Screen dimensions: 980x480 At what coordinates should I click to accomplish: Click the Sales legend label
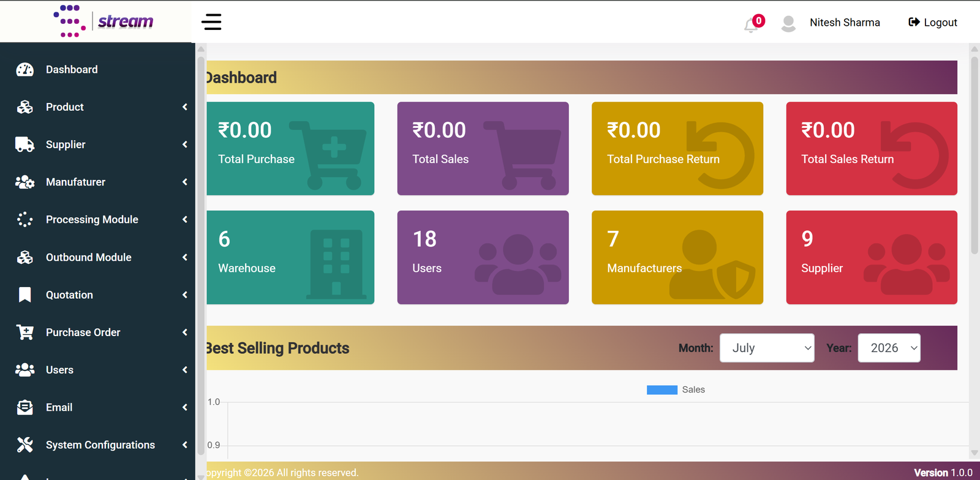click(693, 390)
